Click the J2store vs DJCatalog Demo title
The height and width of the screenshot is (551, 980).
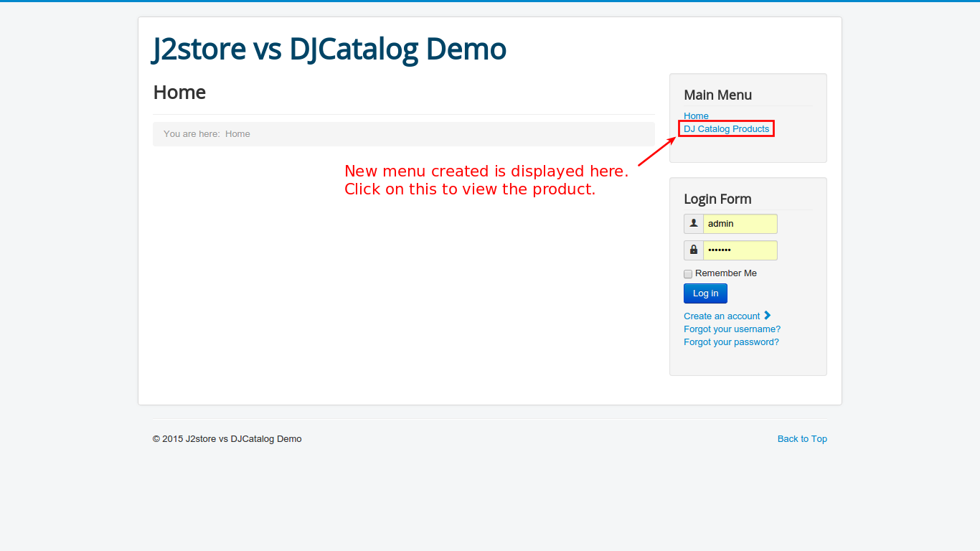point(329,49)
